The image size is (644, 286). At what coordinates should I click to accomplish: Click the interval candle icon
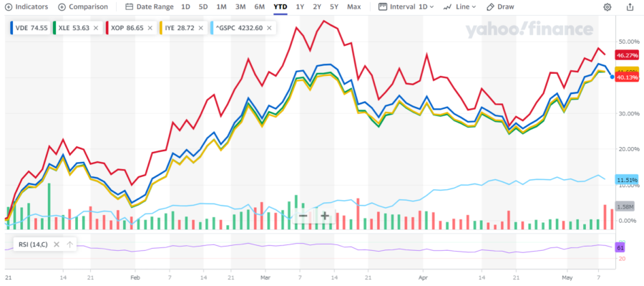pyautogui.click(x=382, y=7)
